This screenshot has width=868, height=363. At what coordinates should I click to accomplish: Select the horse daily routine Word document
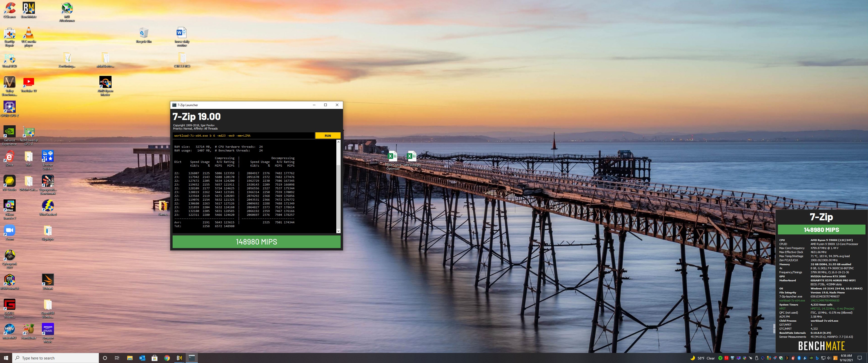pyautogui.click(x=182, y=36)
